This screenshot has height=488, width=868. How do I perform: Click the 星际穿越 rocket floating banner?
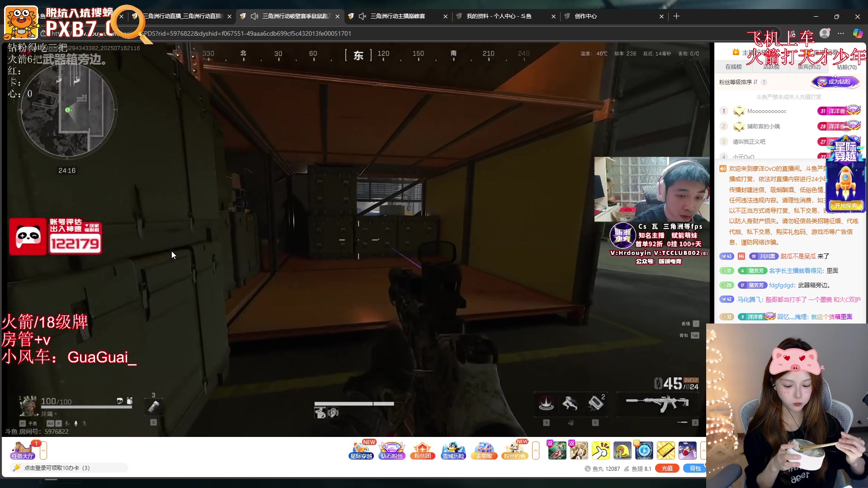(845, 174)
